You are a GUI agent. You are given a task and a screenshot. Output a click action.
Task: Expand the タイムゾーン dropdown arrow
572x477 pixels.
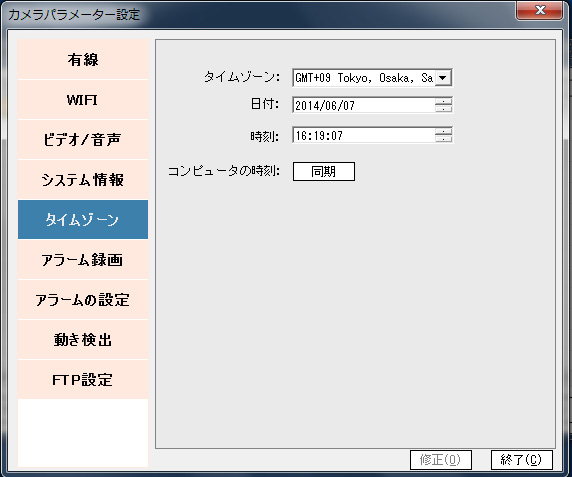(443, 78)
